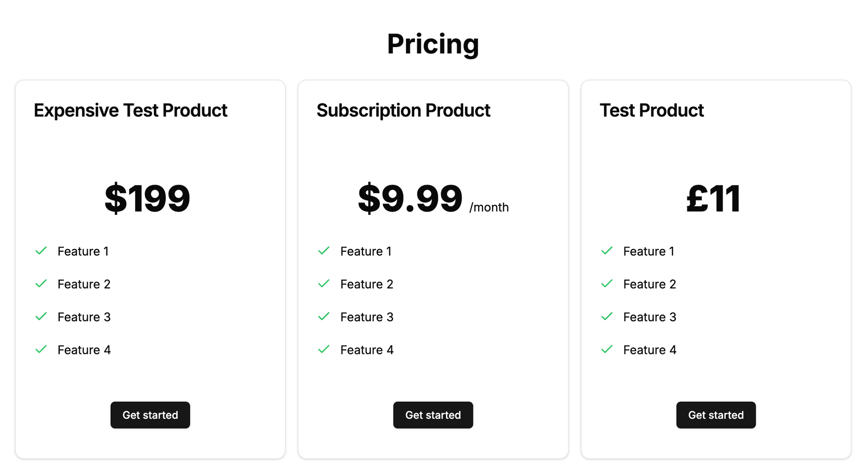Select the Expensive Test Product card title
The height and width of the screenshot is (476, 868).
tap(130, 110)
